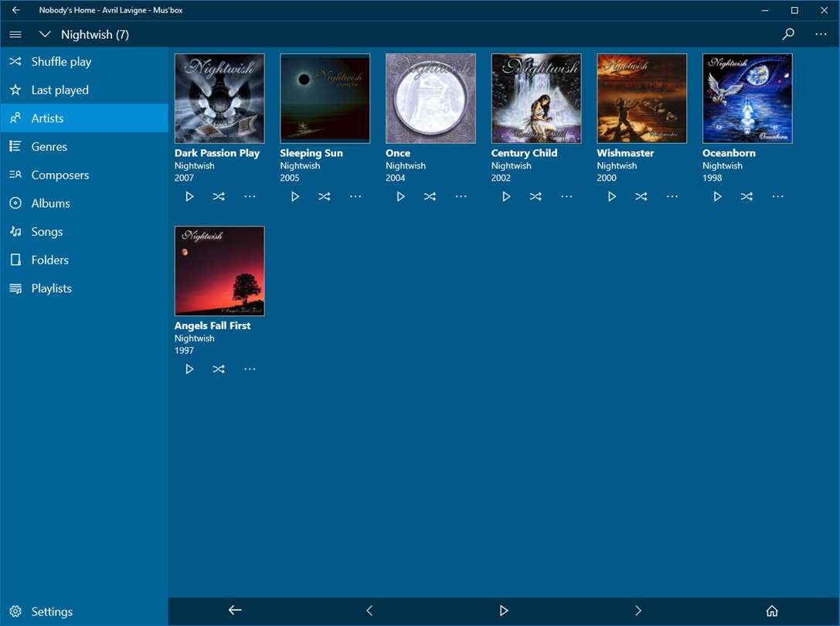
Task: Click the Angels Fall First title text
Action: pos(213,326)
